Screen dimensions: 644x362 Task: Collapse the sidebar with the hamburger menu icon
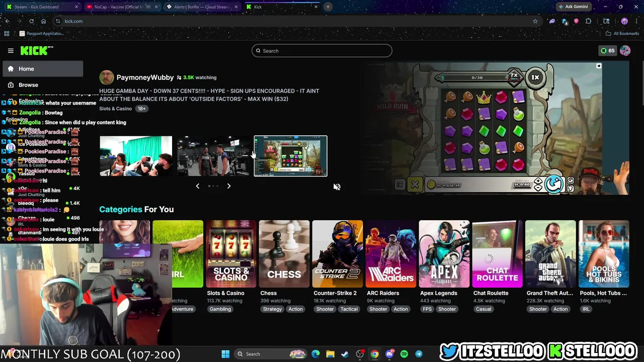11,50
